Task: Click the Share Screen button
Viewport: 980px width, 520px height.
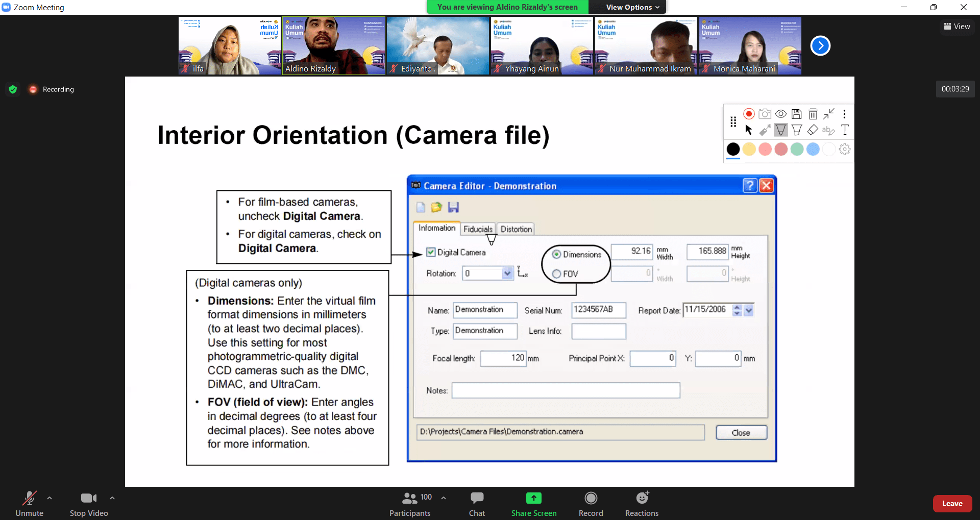Action: 534,504
